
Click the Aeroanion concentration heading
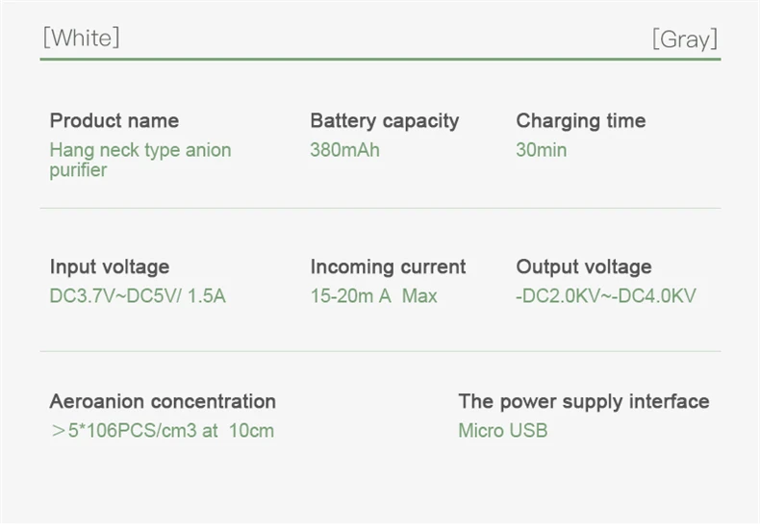pyautogui.click(x=163, y=401)
